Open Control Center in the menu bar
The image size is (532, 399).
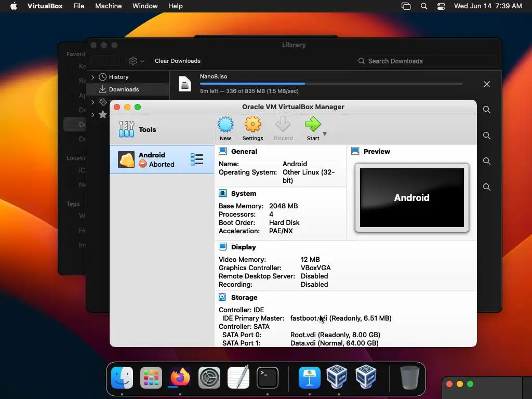pos(441,6)
